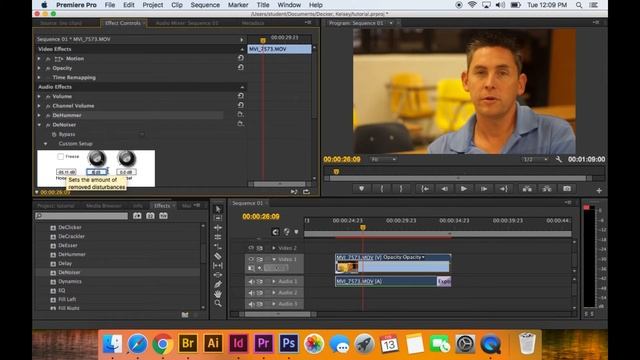Check the Freeze checkbox in DeNoiser
Screen dimensions: 640x360
pyautogui.click(x=60, y=156)
